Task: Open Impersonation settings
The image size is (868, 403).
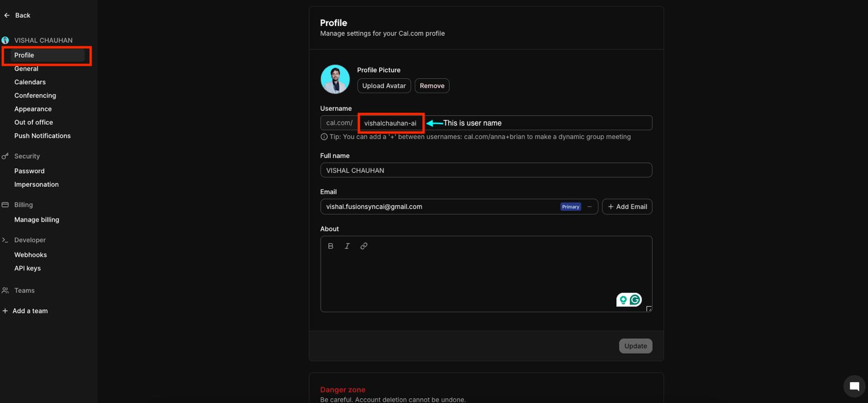Action: pos(36,185)
